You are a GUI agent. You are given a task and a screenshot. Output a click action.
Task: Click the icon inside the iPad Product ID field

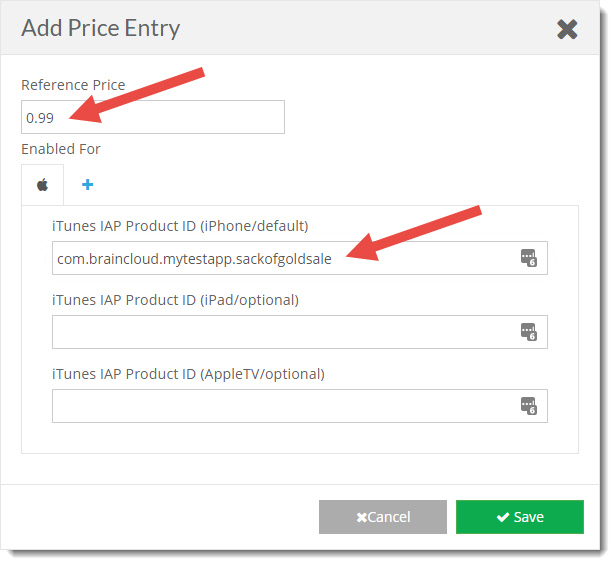click(529, 332)
